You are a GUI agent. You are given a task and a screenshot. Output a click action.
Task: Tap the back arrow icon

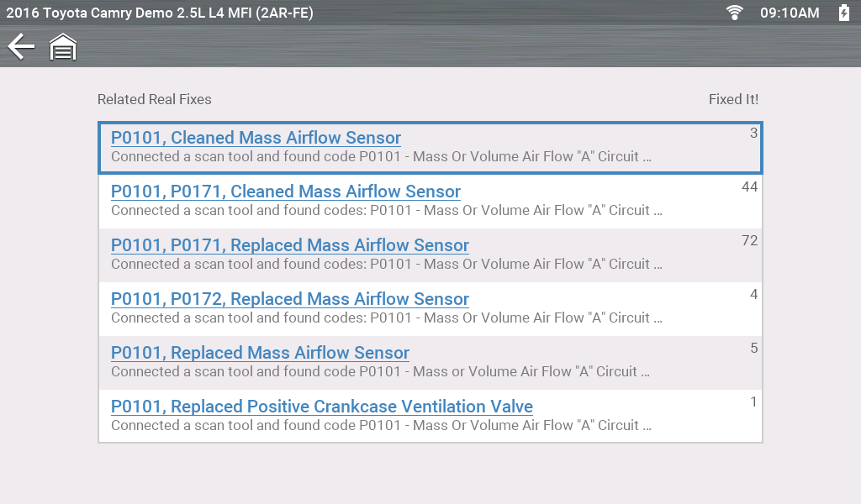click(21, 47)
